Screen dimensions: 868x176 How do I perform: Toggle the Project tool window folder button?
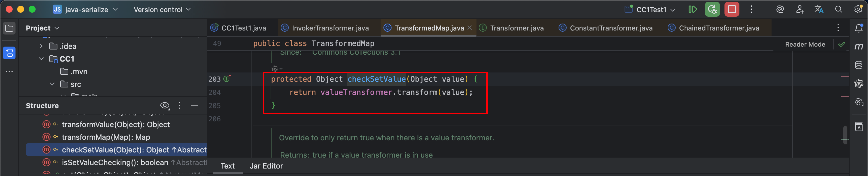[9, 28]
